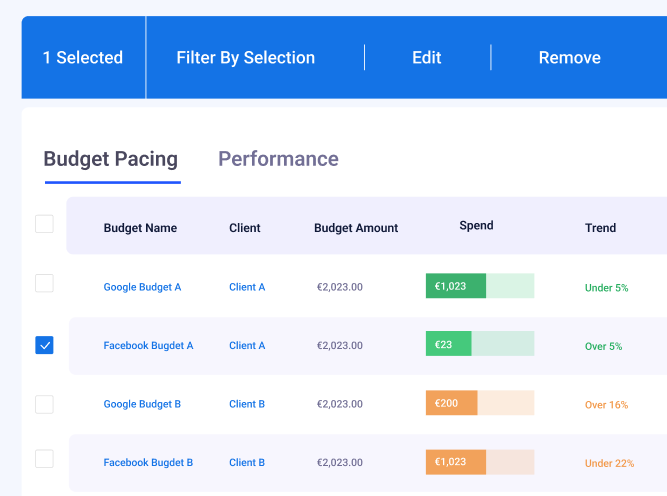Click Client B link in Google Budget B row

point(247,404)
